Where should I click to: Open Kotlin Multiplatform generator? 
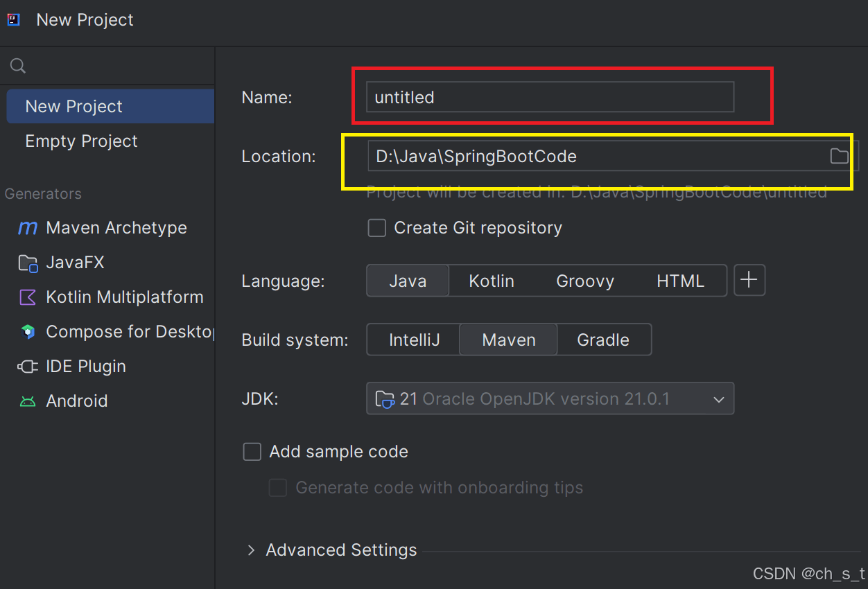125,297
